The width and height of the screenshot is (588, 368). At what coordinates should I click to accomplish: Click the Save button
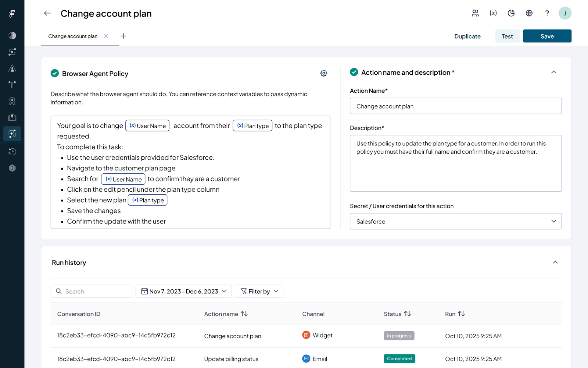[x=547, y=36]
